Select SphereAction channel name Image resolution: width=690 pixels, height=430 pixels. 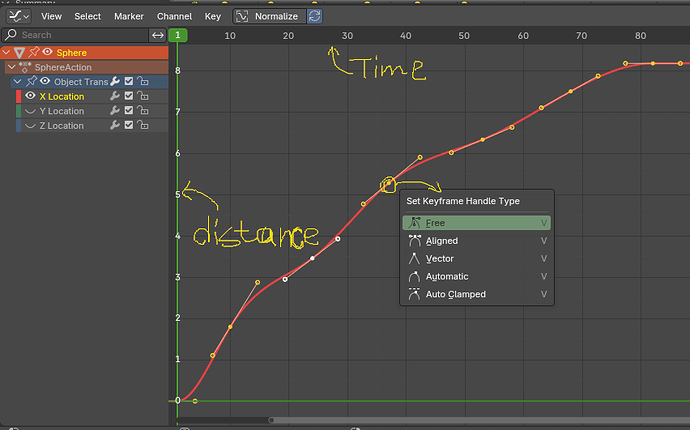(x=63, y=67)
